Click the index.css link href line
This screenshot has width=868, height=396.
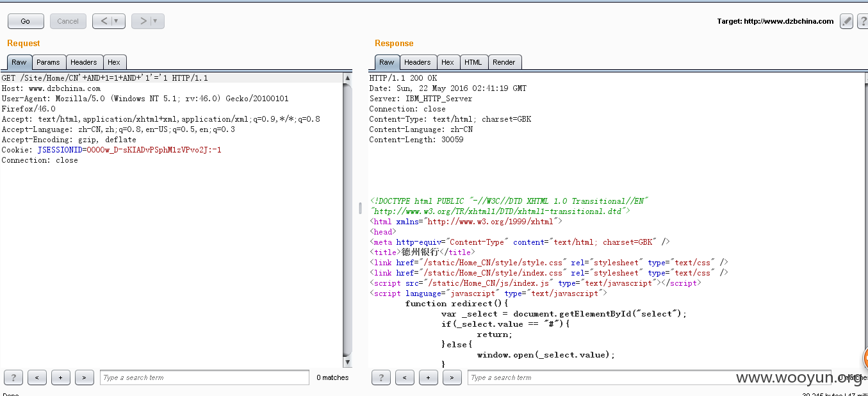tap(549, 273)
